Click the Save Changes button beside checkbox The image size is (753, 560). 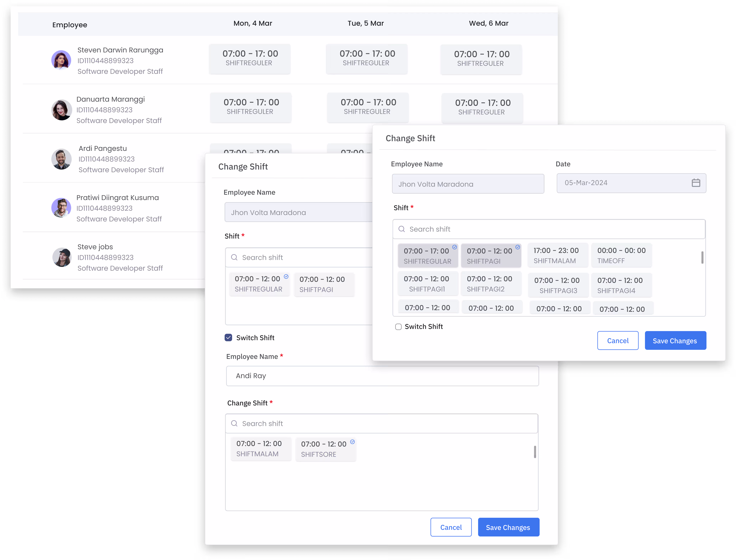(675, 341)
